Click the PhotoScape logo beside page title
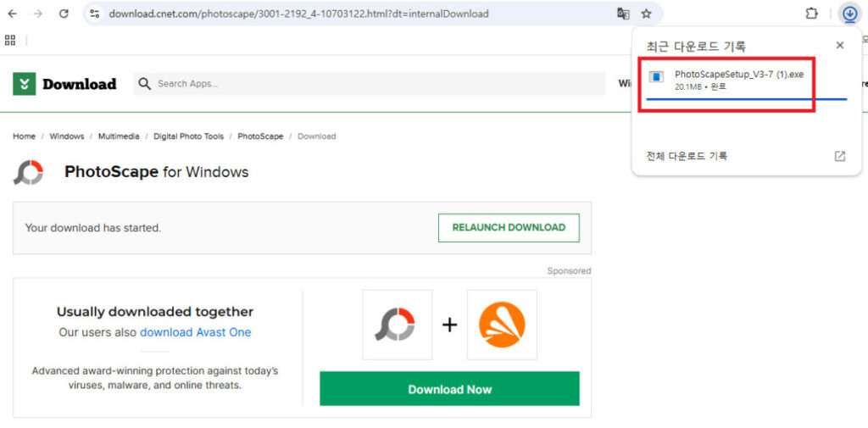Screen dimensions: 868x428 [x=29, y=172]
